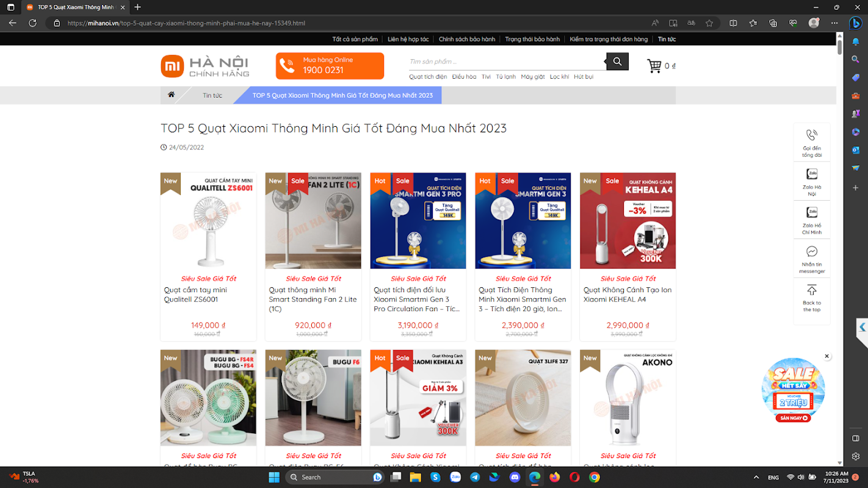Open the KEHEAL A4 fan product thumbnail

(x=627, y=221)
